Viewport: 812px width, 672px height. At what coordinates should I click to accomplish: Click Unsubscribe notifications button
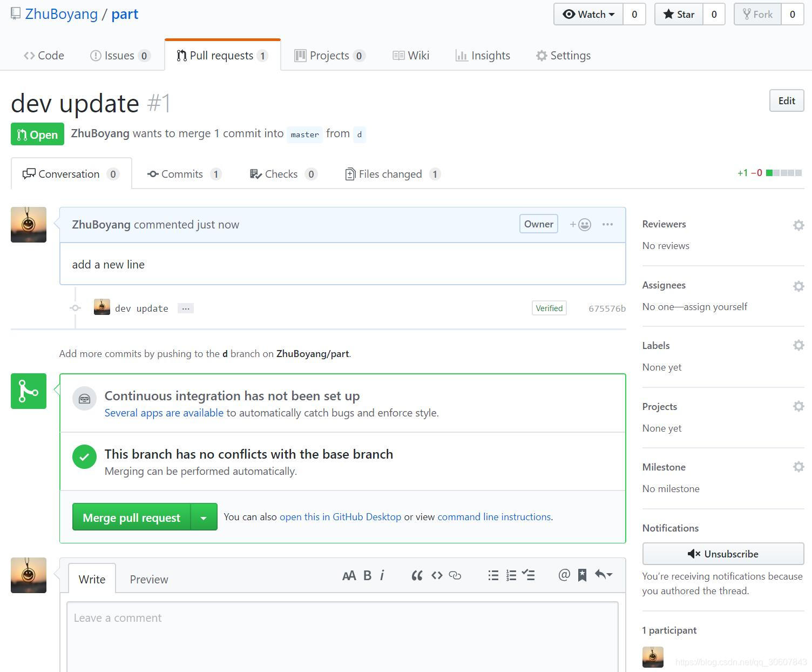point(723,554)
